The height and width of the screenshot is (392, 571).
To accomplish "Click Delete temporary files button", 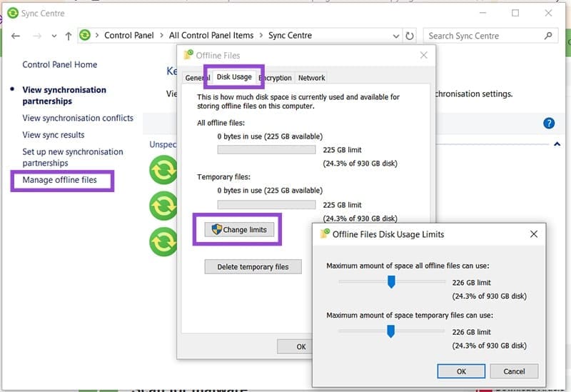I will tap(253, 266).
